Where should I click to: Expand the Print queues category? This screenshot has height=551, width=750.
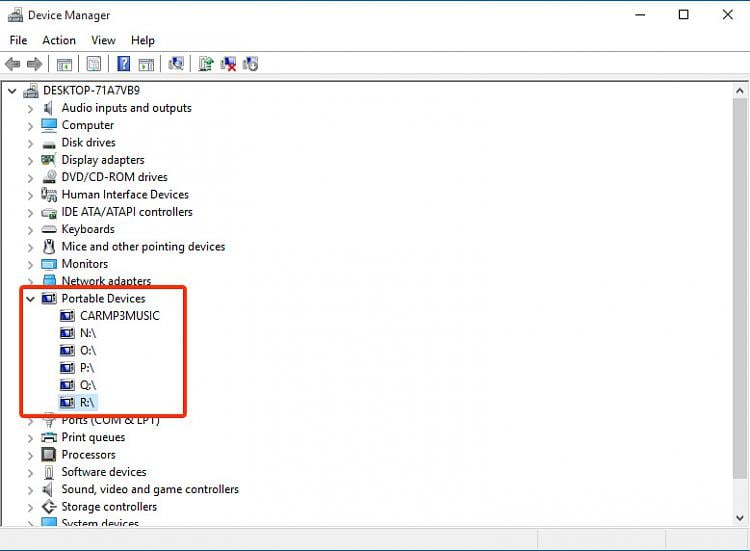coord(30,438)
